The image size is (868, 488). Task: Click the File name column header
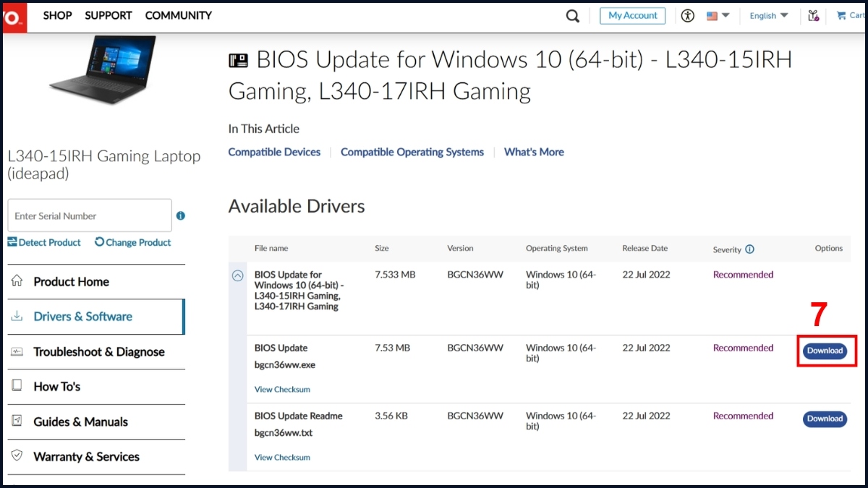point(271,248)
